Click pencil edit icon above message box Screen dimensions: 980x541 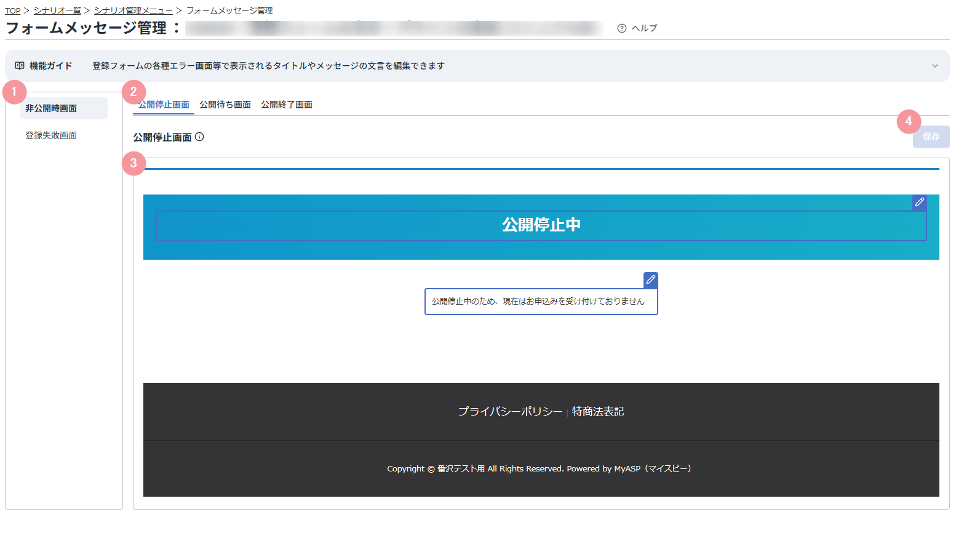coord(651,280)
